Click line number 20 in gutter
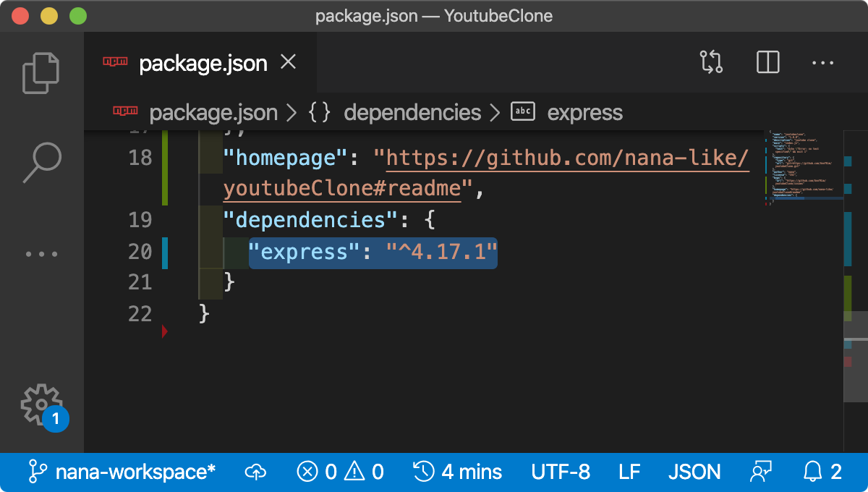 pyautogui.click(x=140, y=252)
